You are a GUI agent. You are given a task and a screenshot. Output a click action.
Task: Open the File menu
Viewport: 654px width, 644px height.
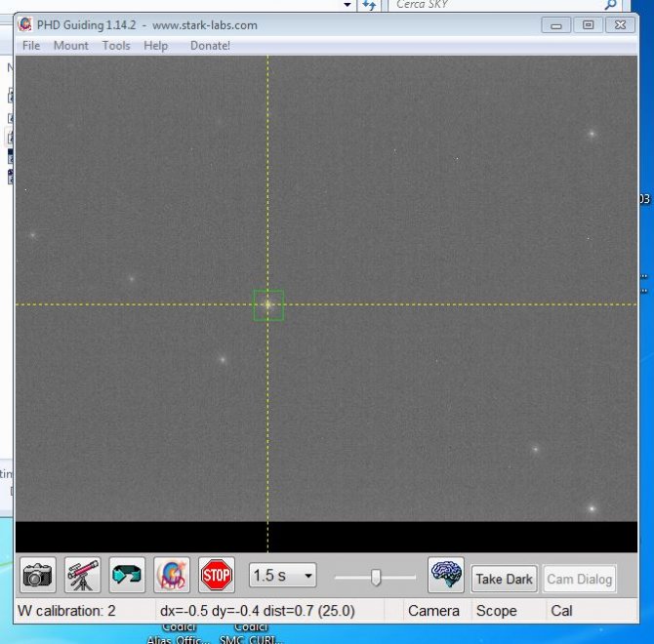point(31,46)
